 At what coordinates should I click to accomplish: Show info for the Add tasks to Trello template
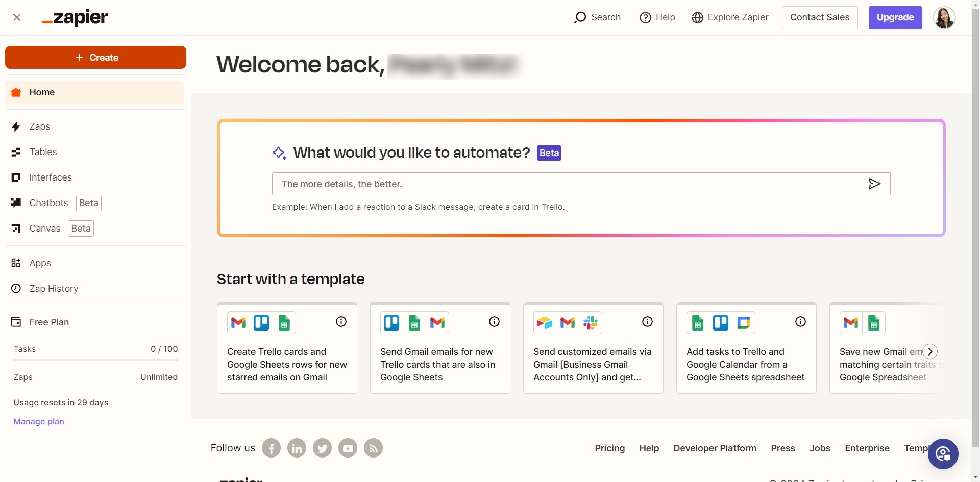tap(801, 322)
